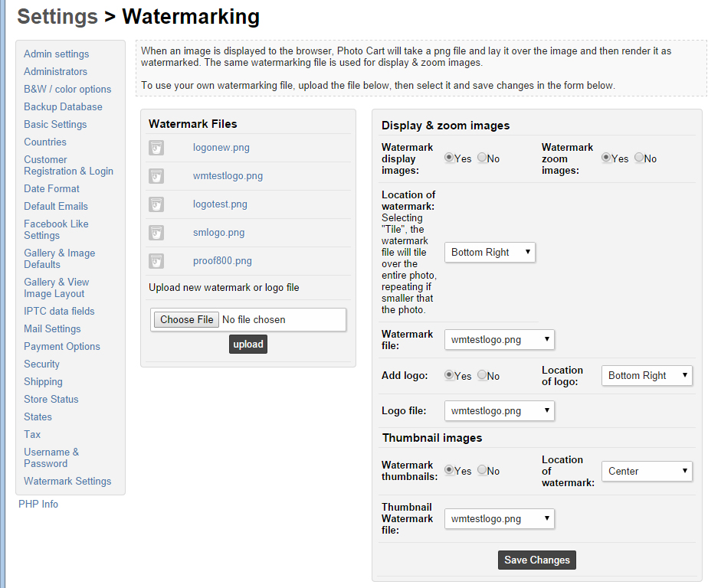Select No for Watermark display images
708x588 pixels.
point(482,158)
